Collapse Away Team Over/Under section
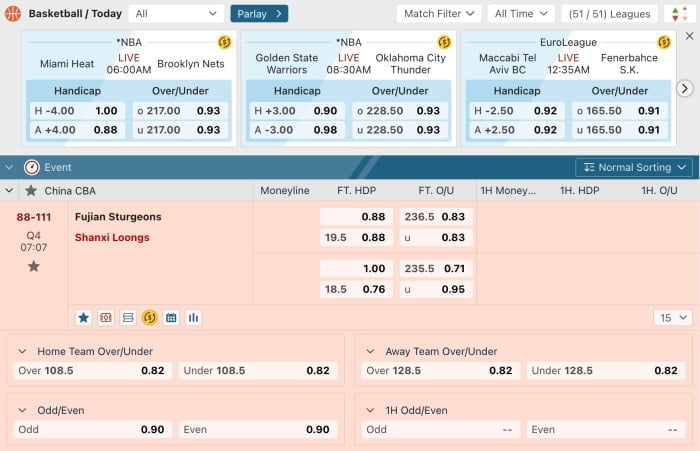The width and height of the screenshot is (700, 451). pyautogui.click(x=370, y=351)
